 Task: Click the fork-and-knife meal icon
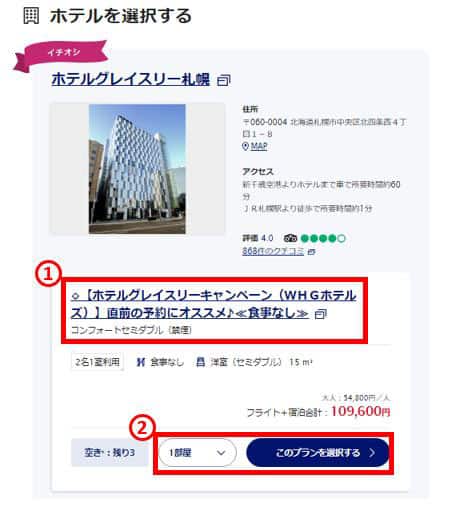141,362
